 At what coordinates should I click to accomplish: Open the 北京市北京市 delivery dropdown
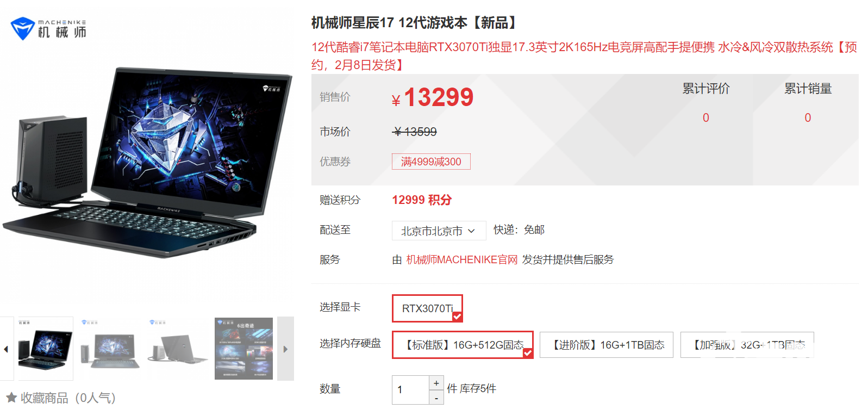point(439,231)
